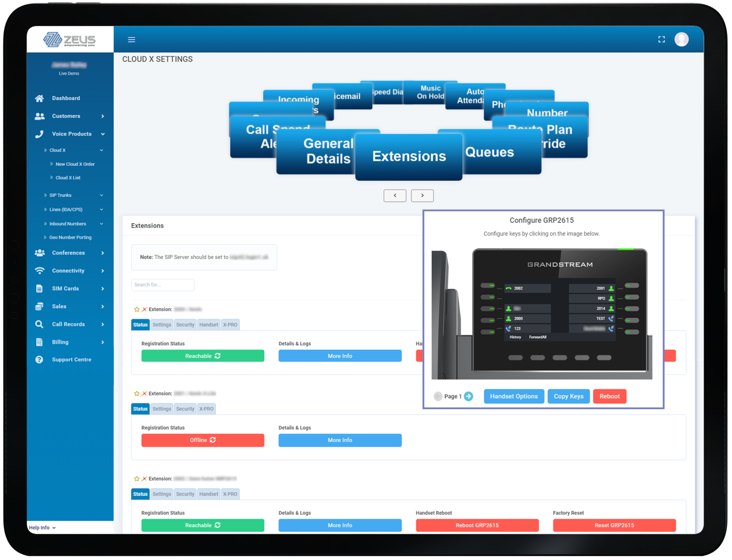The height and width of the screenshot is (560, 732).
Task: Click the 2001 contact key on phone
Action: pos(592,289)
